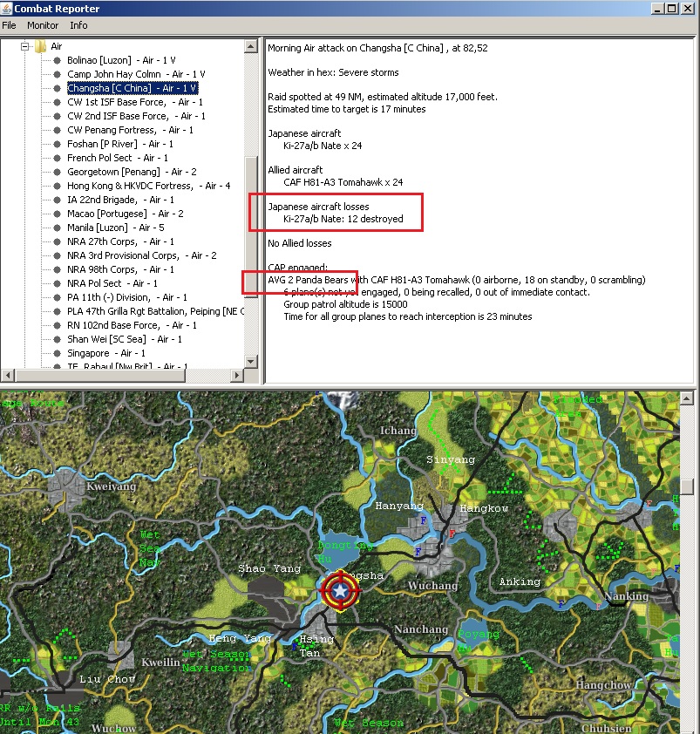This screenshot has width=700, height=734.
Task: Click 'No Allied losses' line
Action: tap(300, 243)
